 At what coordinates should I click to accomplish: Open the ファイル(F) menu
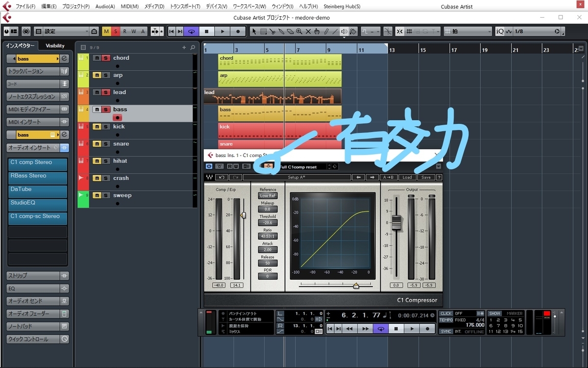pos(25,6)
